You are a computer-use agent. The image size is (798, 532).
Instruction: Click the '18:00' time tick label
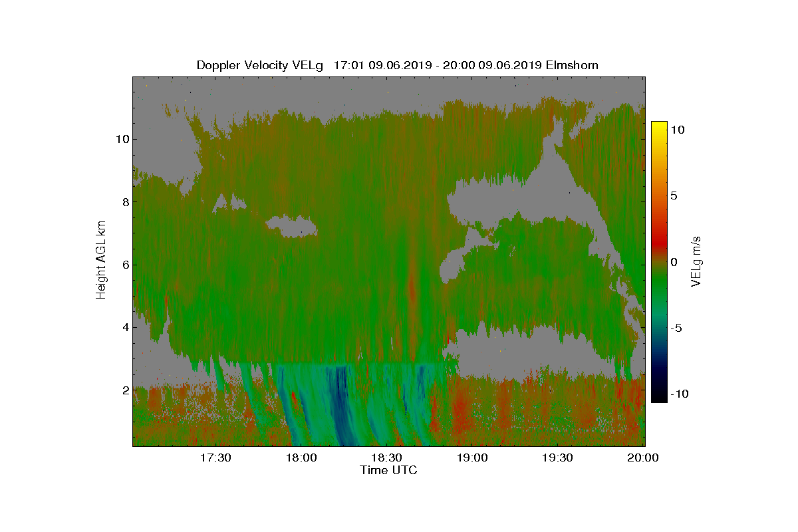[301, 458]
